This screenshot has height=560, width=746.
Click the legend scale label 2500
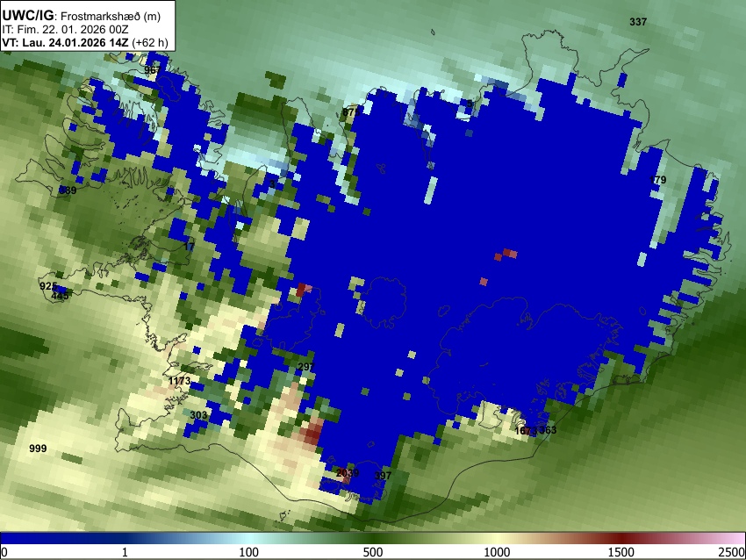coord(732,552)
